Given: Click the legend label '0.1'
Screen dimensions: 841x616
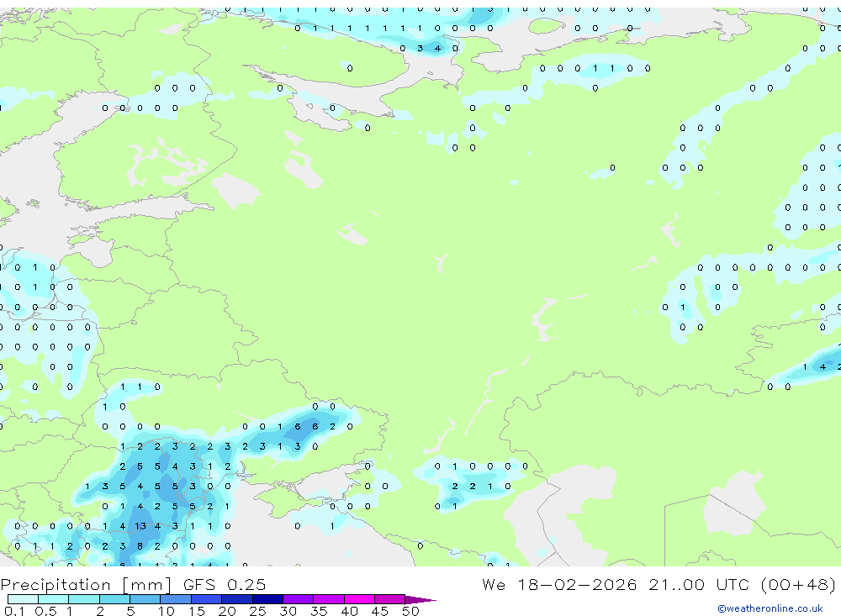Looking at the screenshot, I should (14, 611).
